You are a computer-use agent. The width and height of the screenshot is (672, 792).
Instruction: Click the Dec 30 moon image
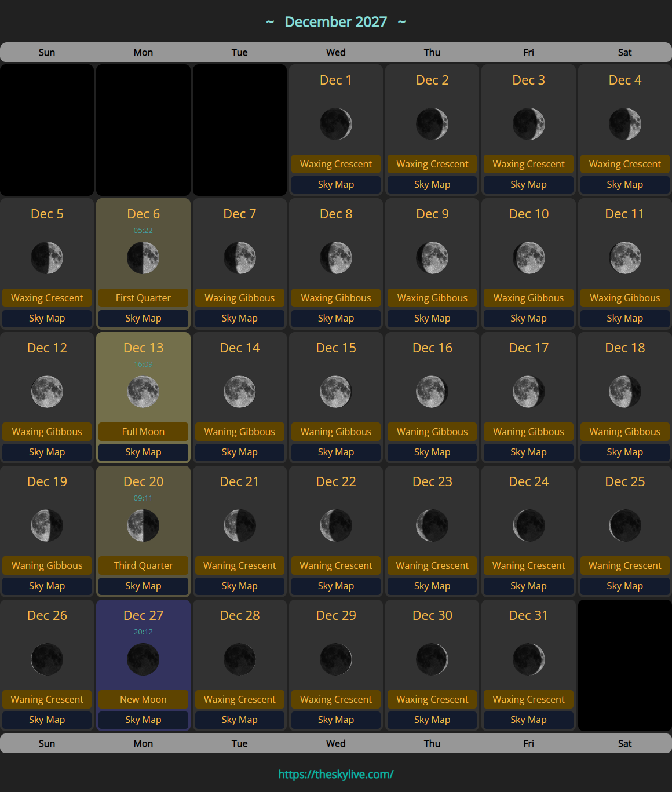pos(432,659)
